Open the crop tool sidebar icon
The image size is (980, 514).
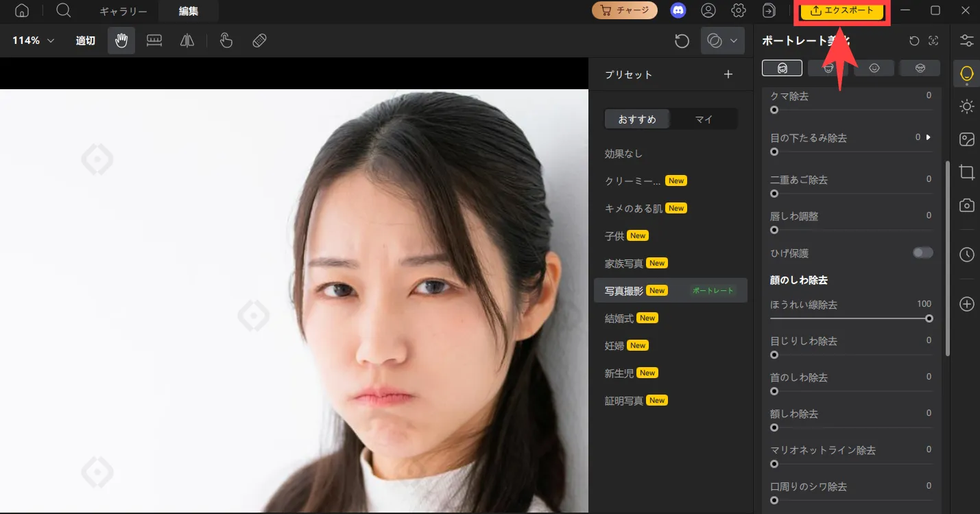(x=967, y=172)
